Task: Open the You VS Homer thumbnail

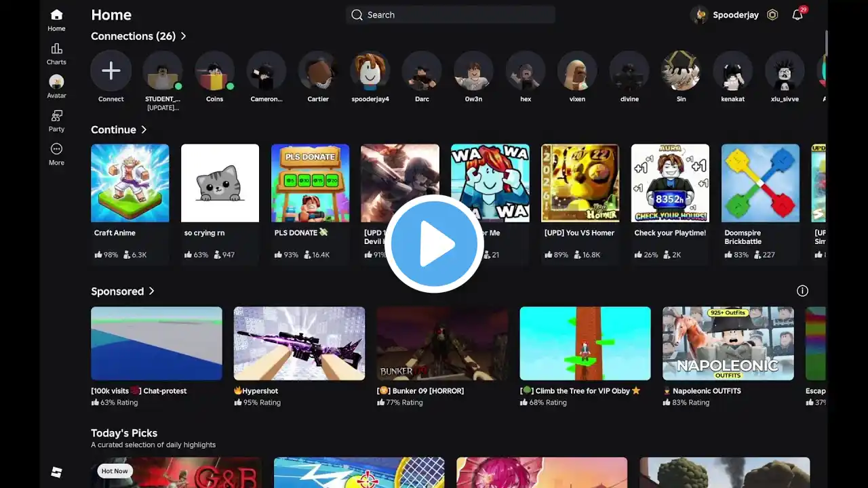Action: 580,183
